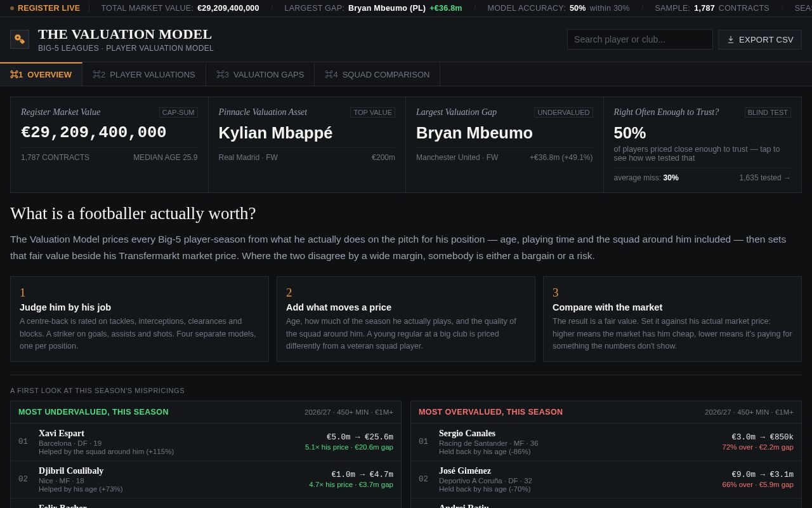Open the Bryan Mbeumo valuation gap card
812x508 pixels.
[504, 145]
